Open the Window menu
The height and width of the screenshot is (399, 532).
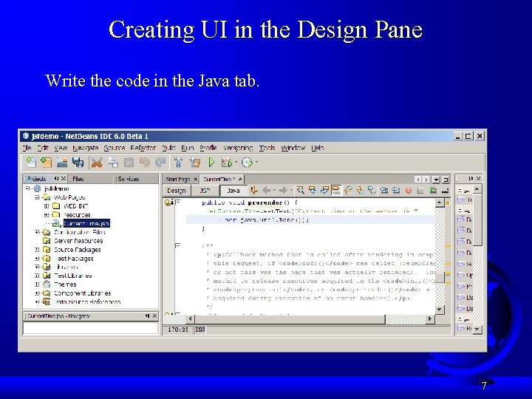(x=293, y=148)
